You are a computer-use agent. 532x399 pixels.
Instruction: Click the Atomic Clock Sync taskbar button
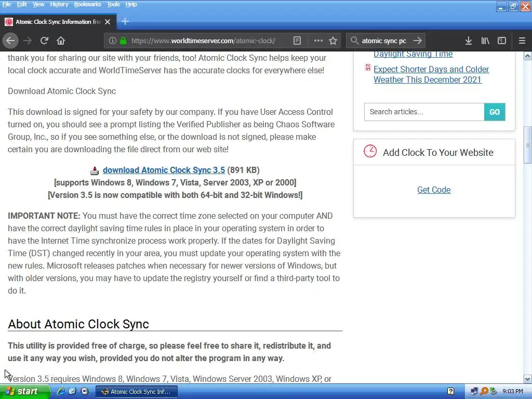(x=137, y=392)
